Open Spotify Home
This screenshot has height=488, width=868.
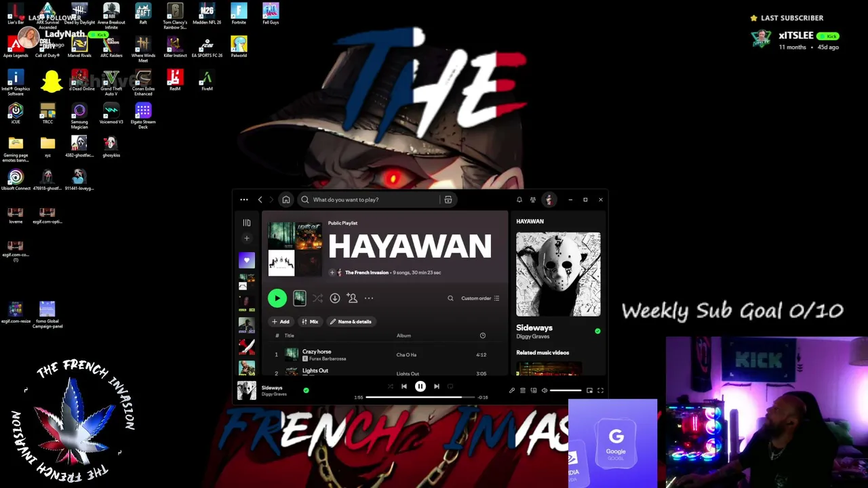pos(286,200)
